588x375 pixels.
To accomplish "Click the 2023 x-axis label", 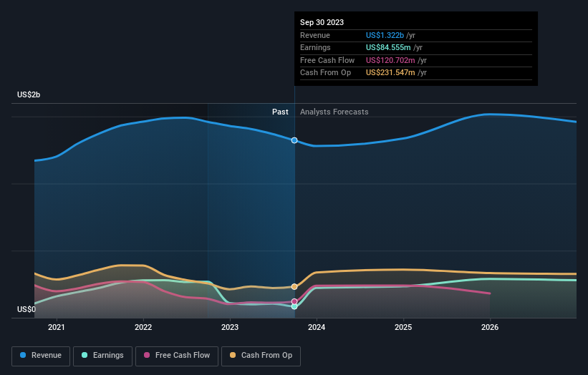I will coord(230,327).
